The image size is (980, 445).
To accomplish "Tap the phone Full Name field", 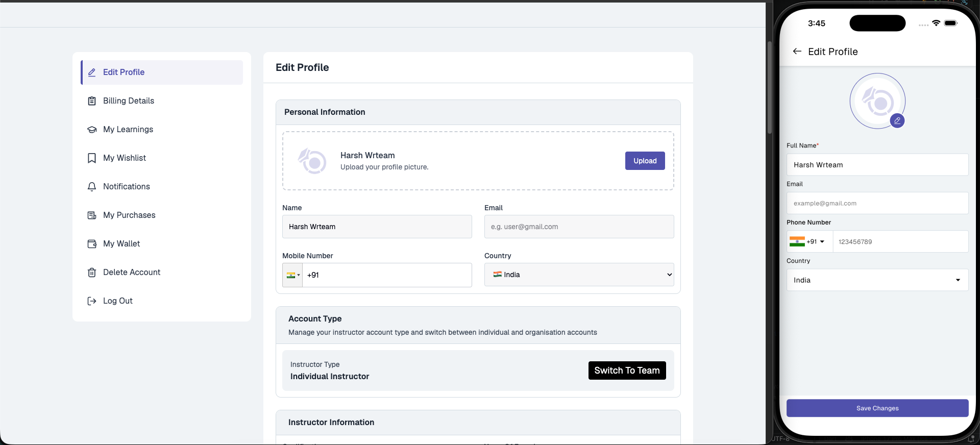I will (x=877, y=165).
